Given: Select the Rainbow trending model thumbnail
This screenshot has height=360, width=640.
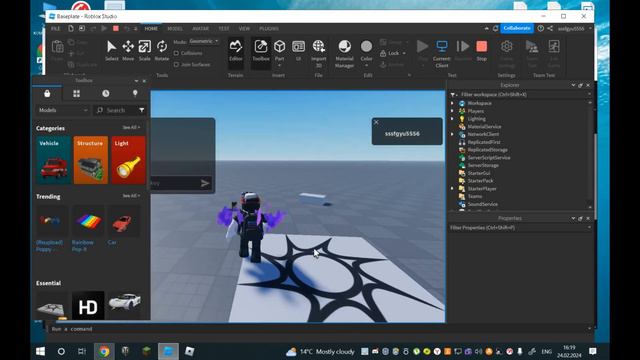Looking at the screenshot, I should coord(88,222).
